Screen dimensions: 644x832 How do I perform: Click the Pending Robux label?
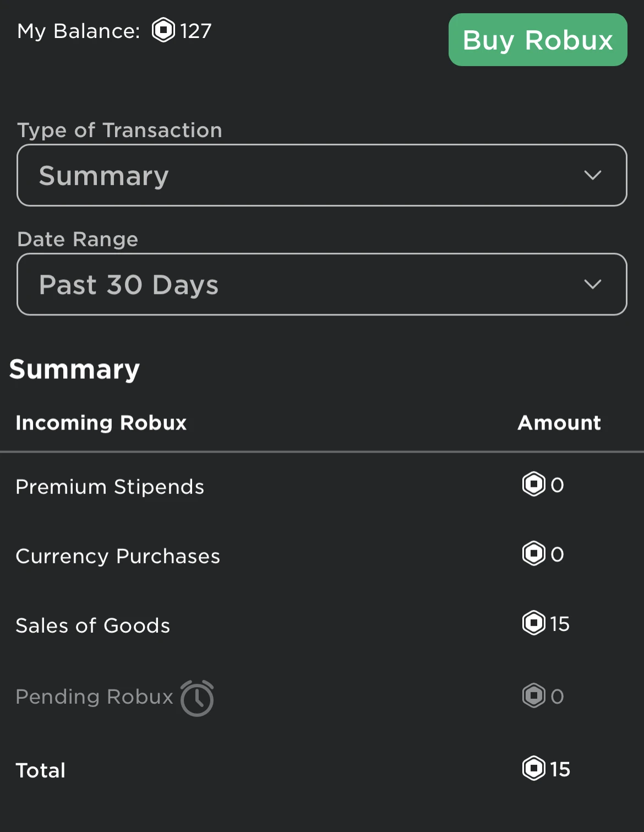pos(94,697)
